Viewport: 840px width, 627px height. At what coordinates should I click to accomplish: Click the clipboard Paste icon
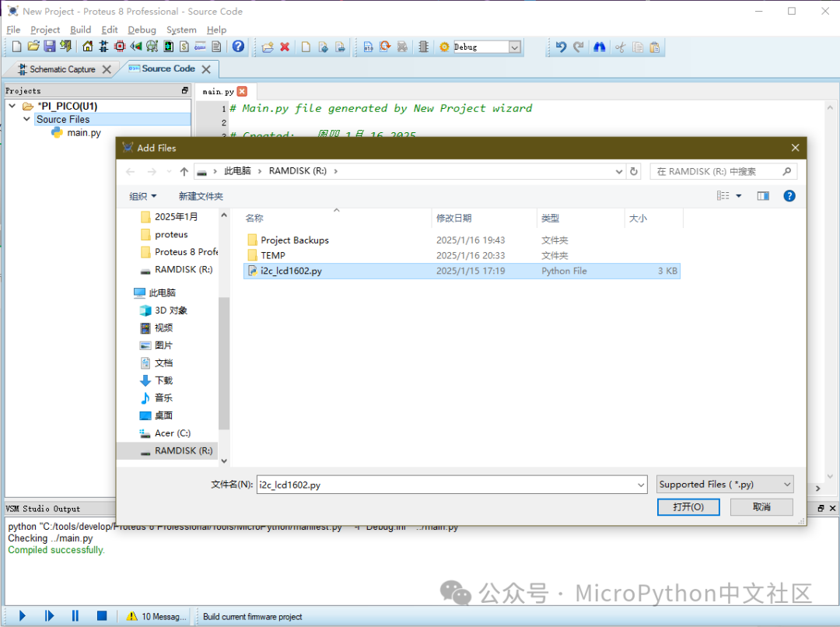pos(655,47)
